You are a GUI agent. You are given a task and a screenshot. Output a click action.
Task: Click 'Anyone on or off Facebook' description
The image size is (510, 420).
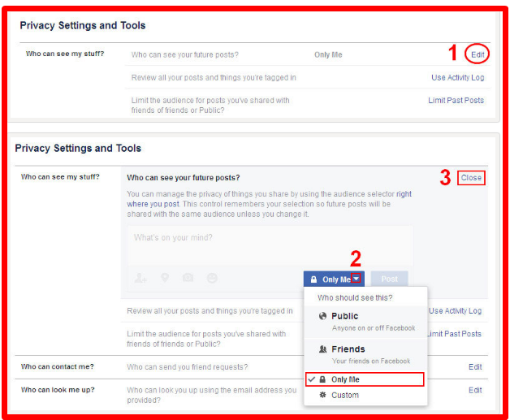(374, 328)
